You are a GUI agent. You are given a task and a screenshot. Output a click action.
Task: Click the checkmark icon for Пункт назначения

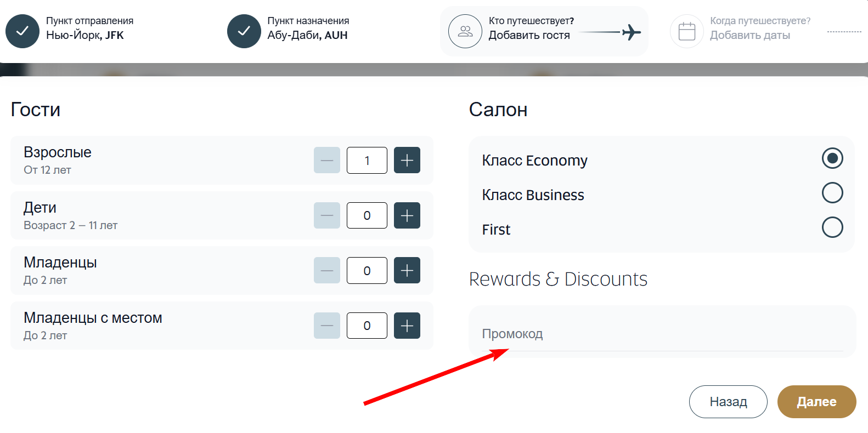click(x=244, y=31)
